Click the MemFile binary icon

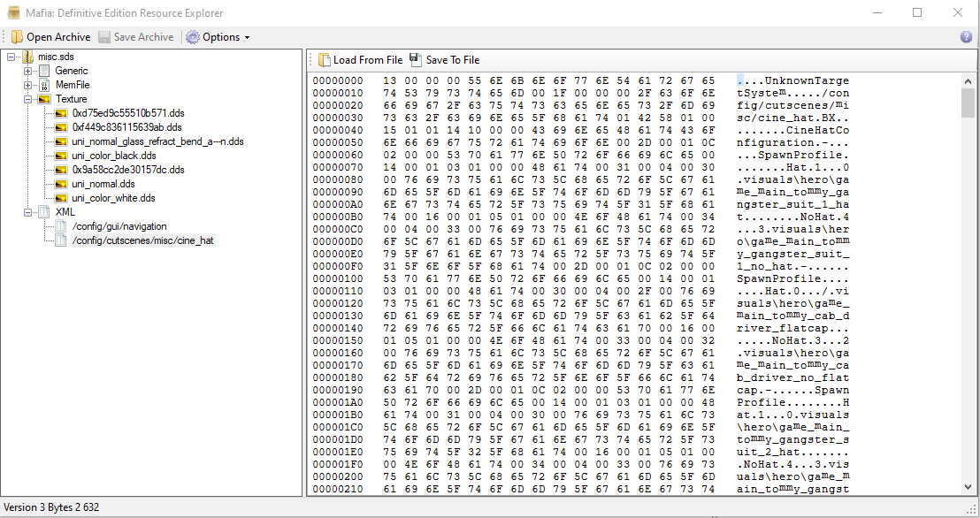(x=43, y=85)
